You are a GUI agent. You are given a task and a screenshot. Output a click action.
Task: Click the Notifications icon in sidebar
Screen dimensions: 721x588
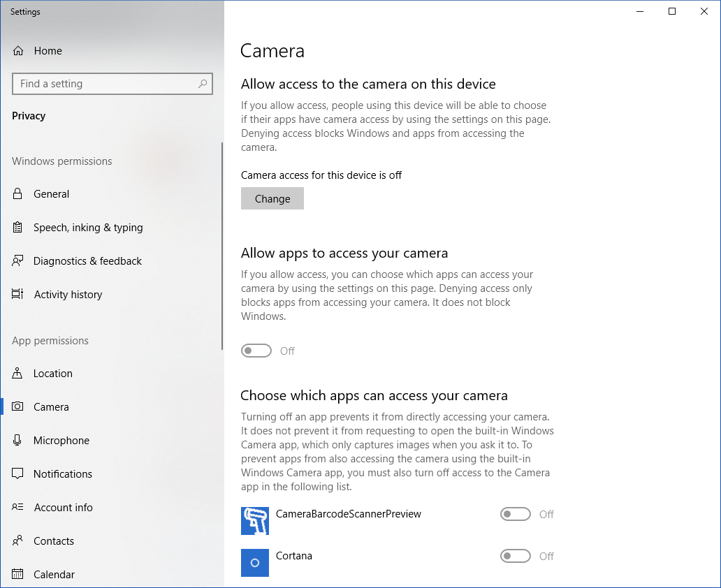18,474
